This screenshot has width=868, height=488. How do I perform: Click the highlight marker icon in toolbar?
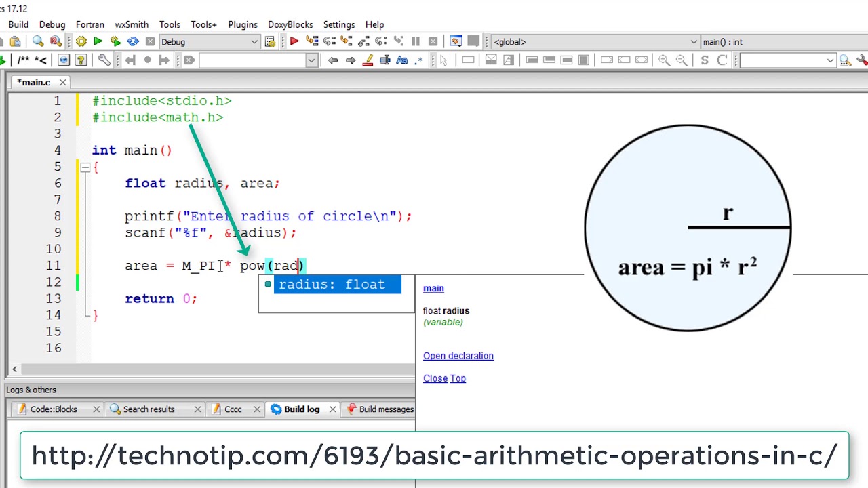point(368,60)
